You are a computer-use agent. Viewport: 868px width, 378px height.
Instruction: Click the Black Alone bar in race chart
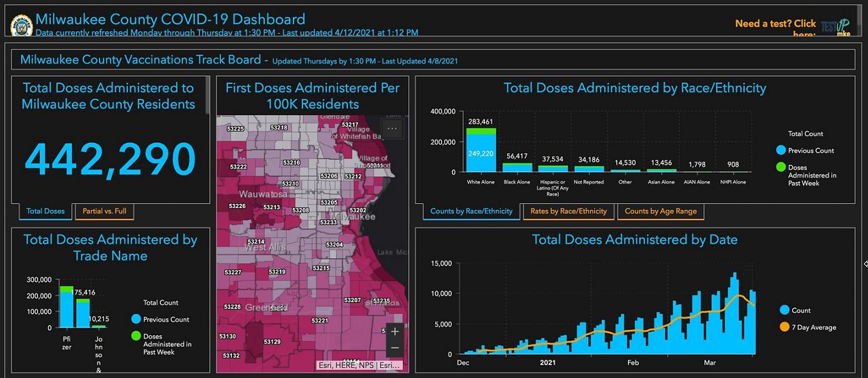(517, 167)
